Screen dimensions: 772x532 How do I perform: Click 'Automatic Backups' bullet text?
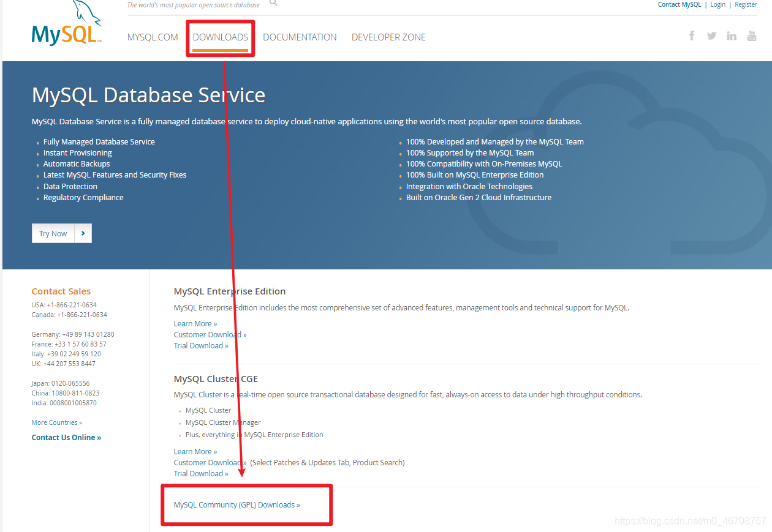pos(77,163)
